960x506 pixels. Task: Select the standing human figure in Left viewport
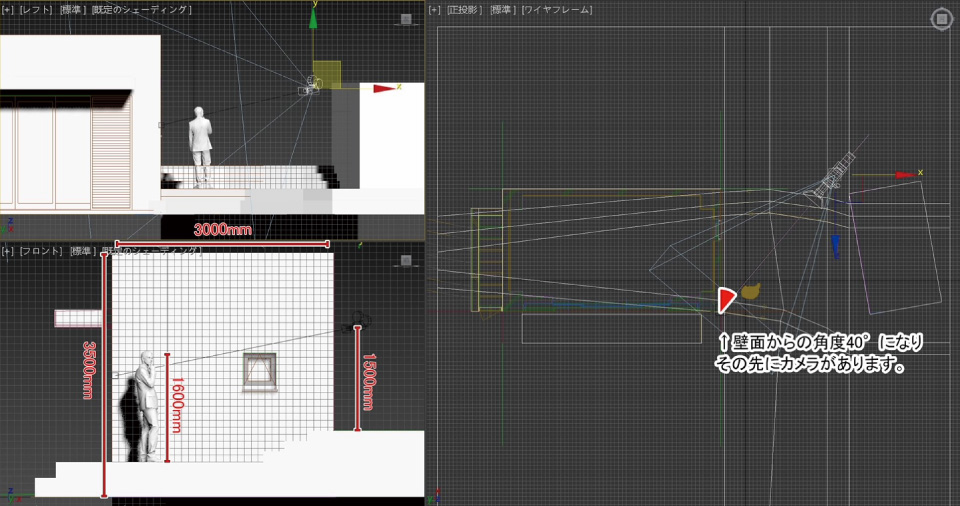tap(200, 147)
